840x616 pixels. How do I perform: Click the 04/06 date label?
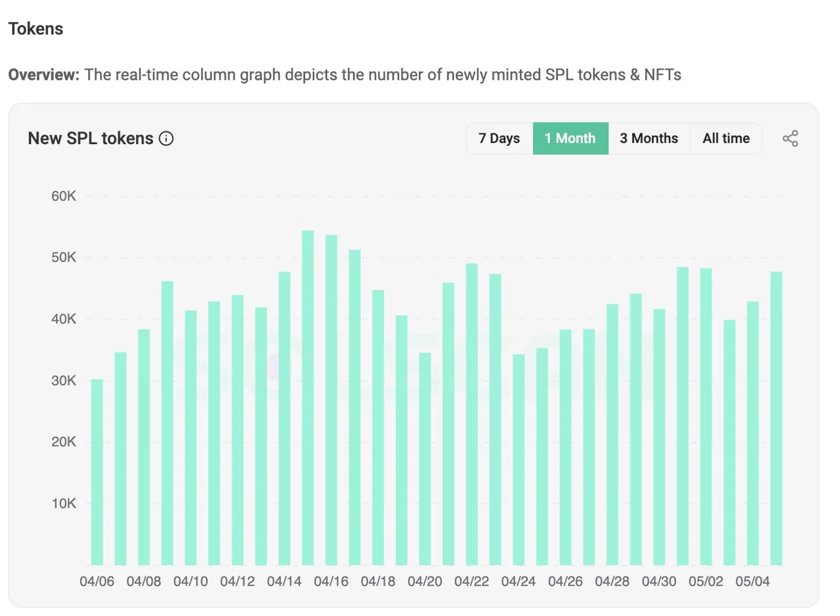point(97,582)
